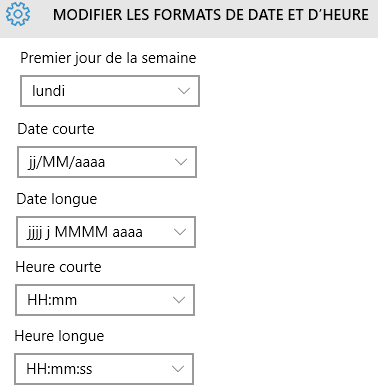Click the Heure longue label
The width and height of the screenshot is (378, 387).
click(59, 336)
